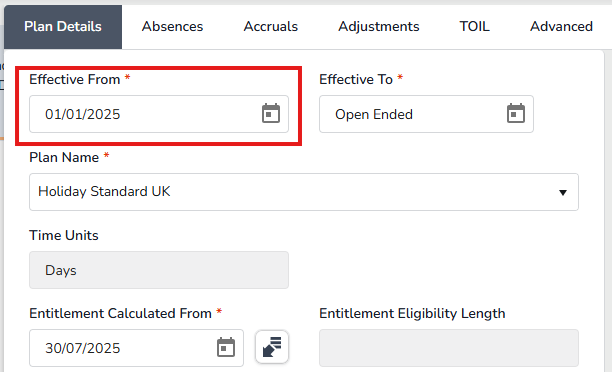Screen dimensions: 612x372
Task: Click the Entitlement Eligibility Length field
Action: 449,348
